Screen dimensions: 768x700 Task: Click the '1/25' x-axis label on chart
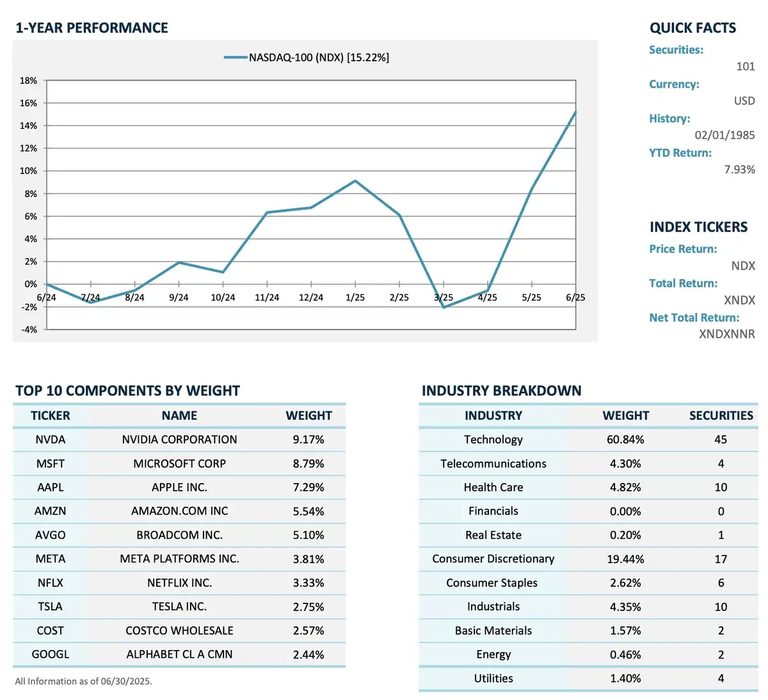click(x=355, y=298)
